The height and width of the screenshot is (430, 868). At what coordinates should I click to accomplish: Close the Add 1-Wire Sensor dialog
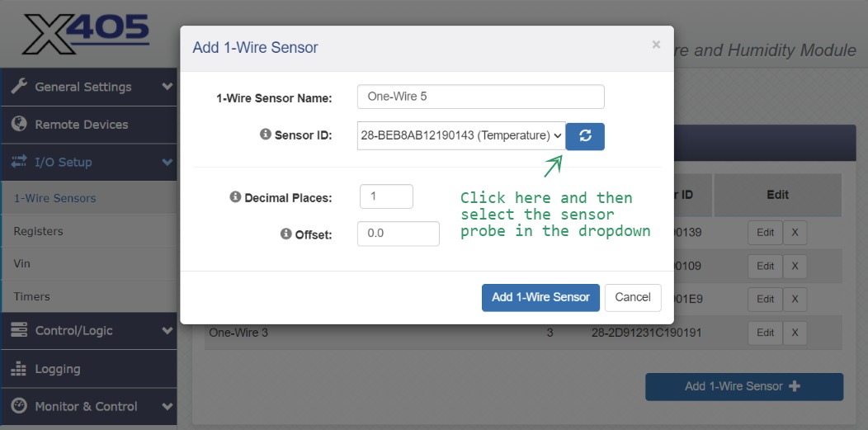coord(656,45)
